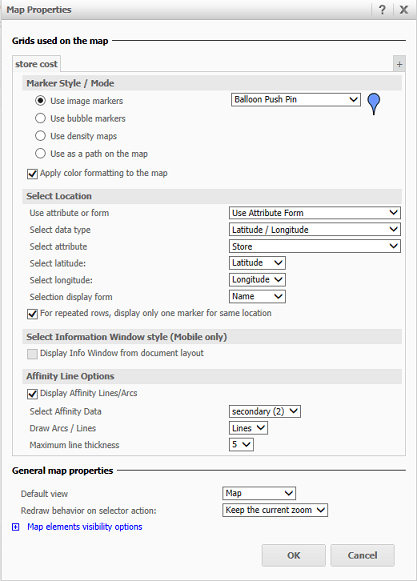The width and height of the screenshot is (417, 581).
Task: Open the secondary (2) affinity data dropdown
Action: pos(265,411)
